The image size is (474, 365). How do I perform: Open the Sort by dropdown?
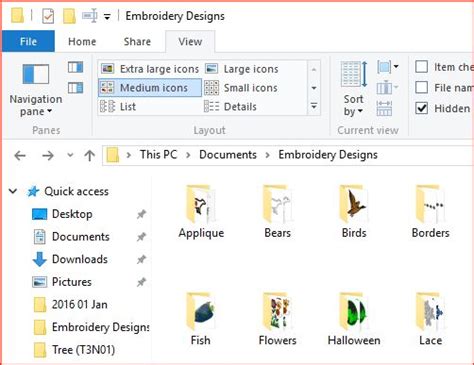coord(354,89)
